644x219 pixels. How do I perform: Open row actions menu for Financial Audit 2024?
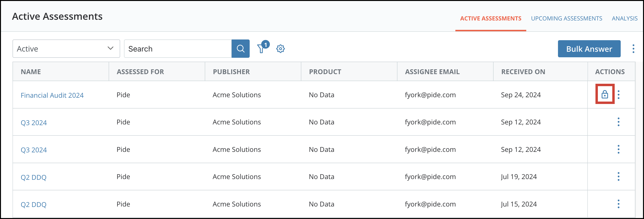coord(618,95)
